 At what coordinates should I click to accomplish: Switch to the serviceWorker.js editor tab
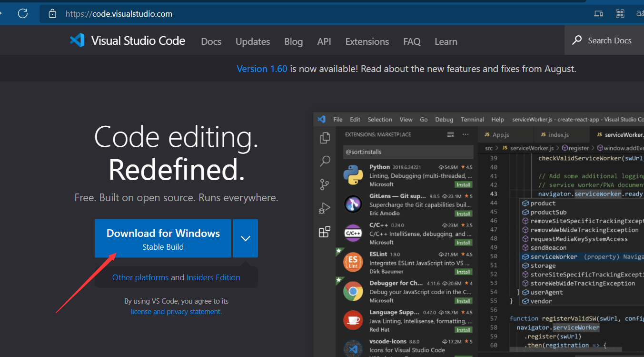tap(617, 135)
